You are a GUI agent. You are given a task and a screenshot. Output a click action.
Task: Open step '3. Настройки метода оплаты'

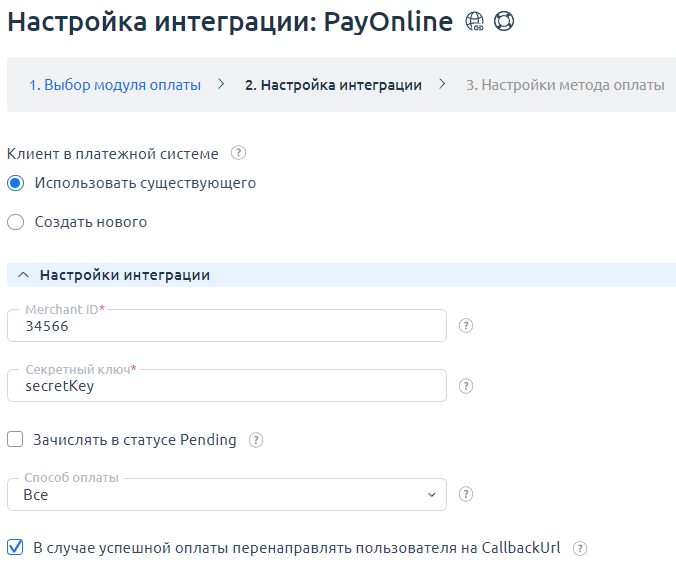[564, 85]
